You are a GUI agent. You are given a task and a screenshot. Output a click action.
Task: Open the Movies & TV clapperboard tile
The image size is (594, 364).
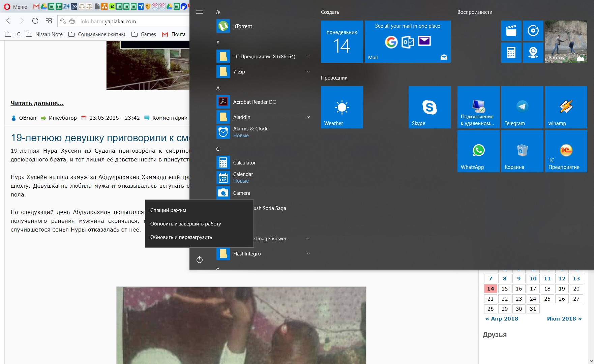511,31
